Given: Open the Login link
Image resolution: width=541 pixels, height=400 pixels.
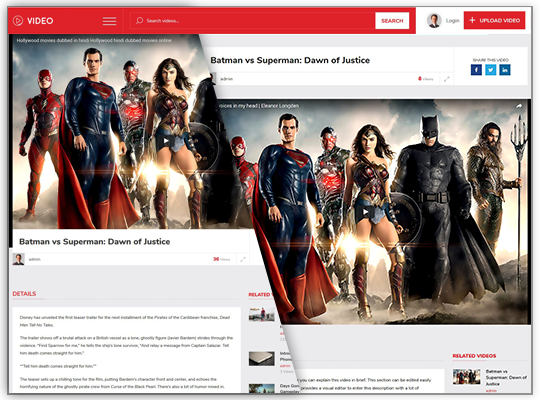Looking at the screenshot, I should [x=452, y=21].
